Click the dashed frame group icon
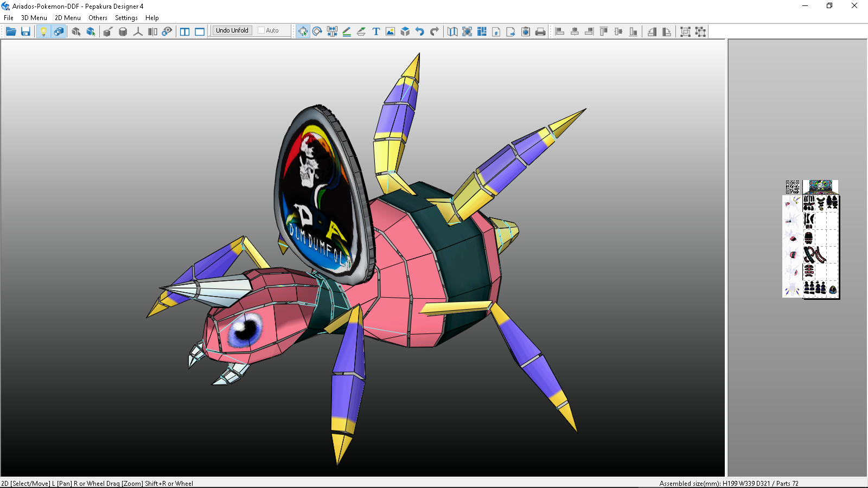This screenshot has height=488, width=868. click(x=686, y=31)
